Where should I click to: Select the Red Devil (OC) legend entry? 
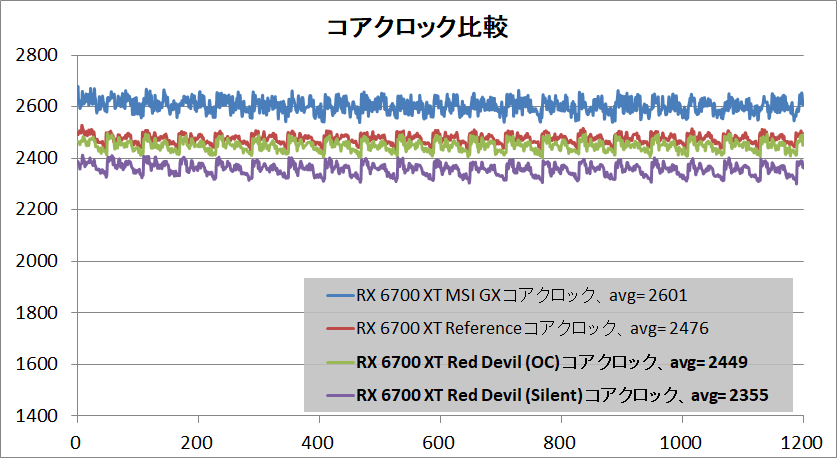[537, 362]
